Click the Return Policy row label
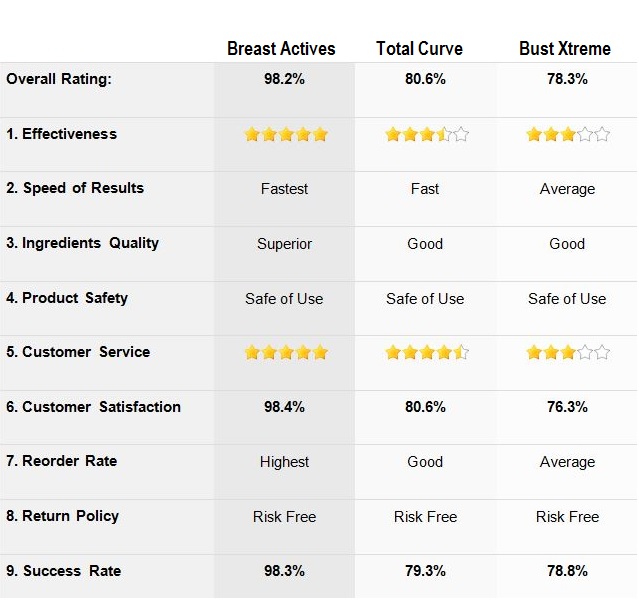639x600 pixels. click(x=62, y=516)
